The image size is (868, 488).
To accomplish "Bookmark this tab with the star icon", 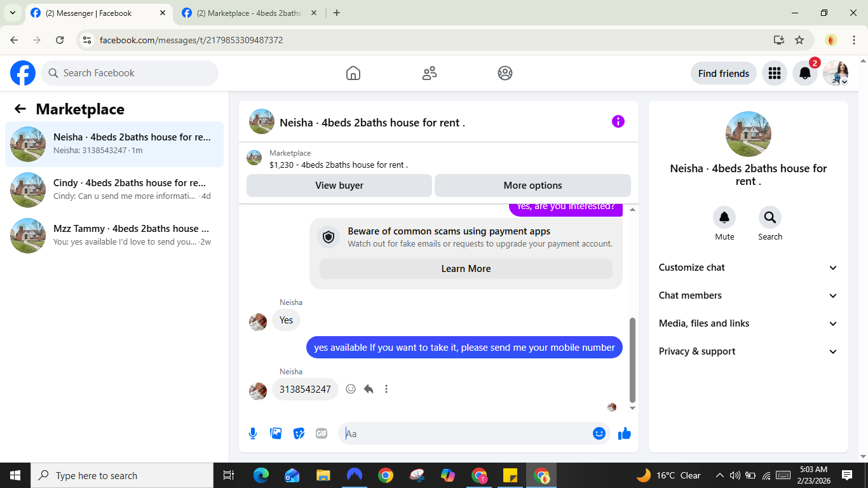I will [799, 40].
